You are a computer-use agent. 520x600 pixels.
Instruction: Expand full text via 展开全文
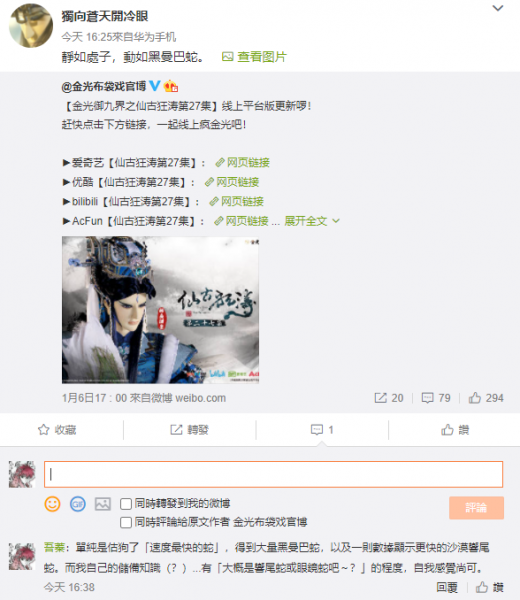[x=312, y=221]
